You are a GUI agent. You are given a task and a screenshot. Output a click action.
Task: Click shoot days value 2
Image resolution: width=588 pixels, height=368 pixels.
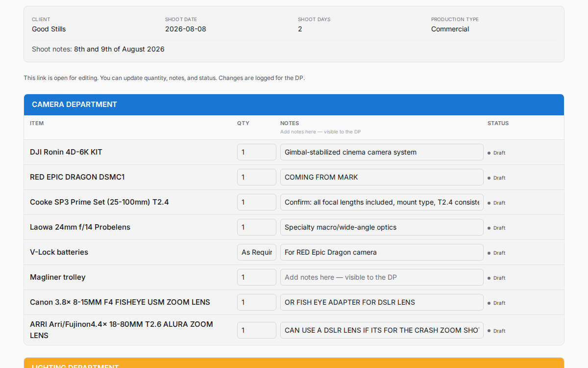click(300, 29)
